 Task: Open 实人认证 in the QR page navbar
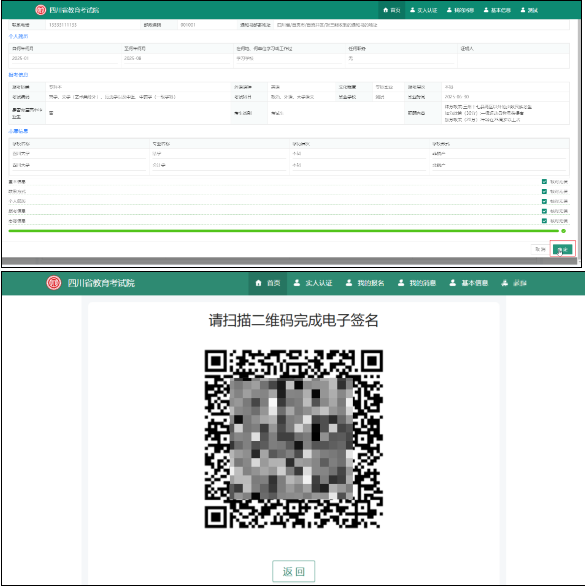(x=313, y=283)
